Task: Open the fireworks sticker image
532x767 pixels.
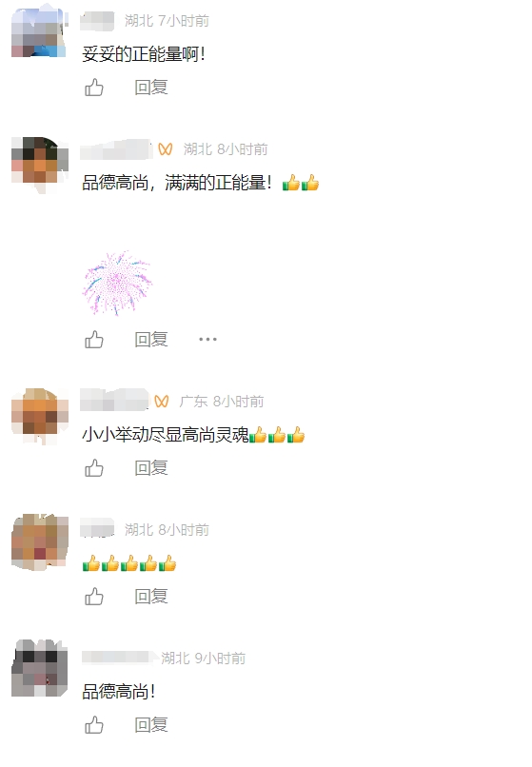Action: (x=117, y=283)
